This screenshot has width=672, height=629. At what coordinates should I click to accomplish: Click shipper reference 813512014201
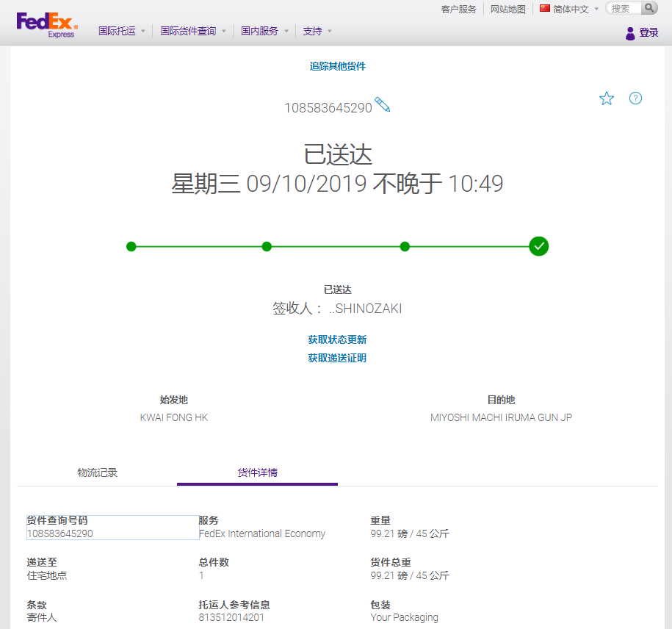pos(231,617)
